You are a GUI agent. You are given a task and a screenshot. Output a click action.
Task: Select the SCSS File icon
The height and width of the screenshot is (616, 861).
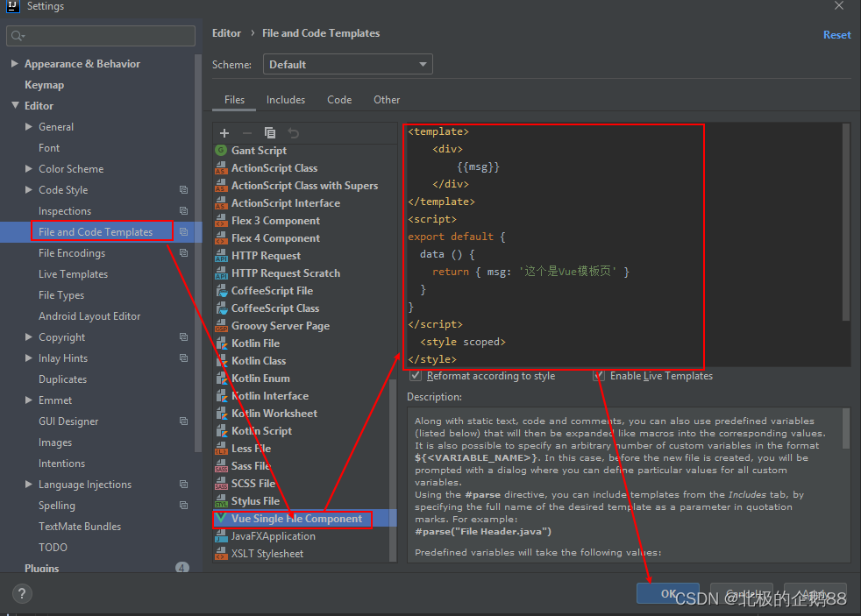pos(221,484)
